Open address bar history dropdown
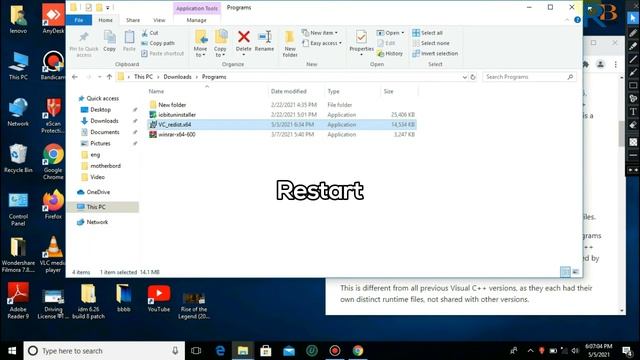 [464, 77]
